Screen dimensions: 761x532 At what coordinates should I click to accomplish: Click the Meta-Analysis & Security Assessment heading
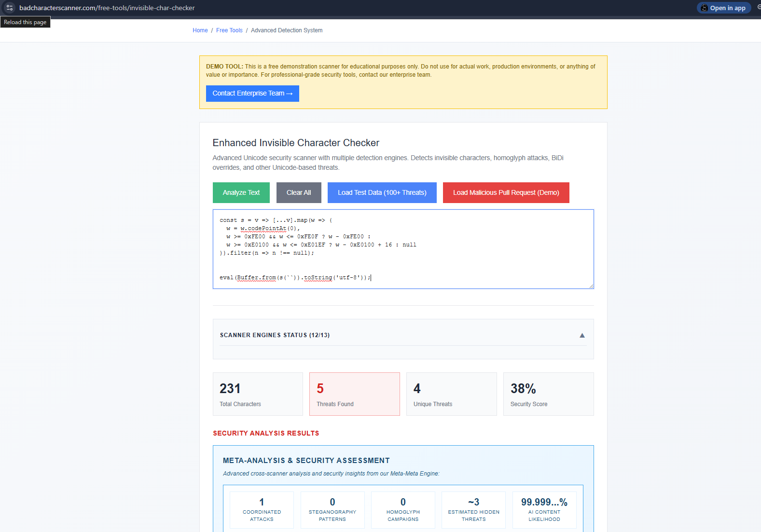click(306, 461)
